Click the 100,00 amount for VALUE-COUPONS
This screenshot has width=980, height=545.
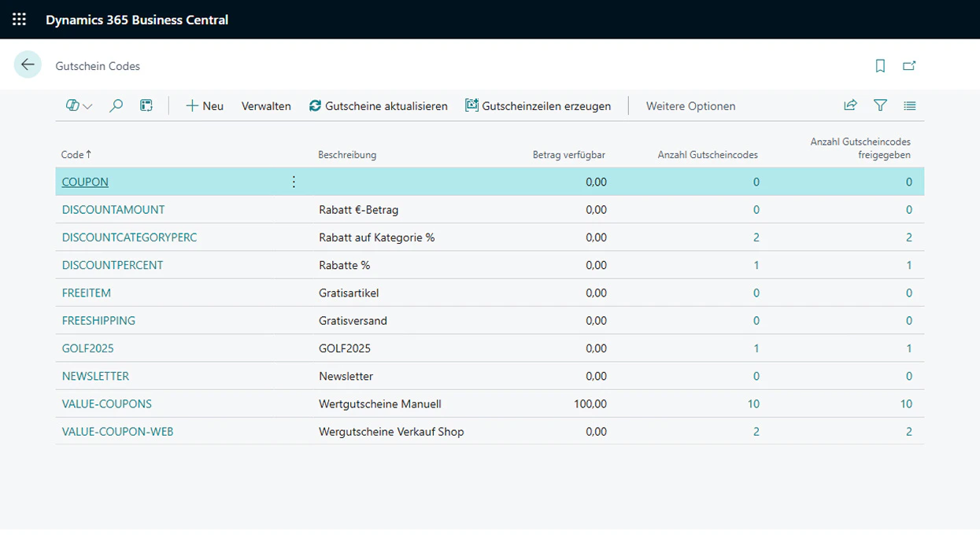(590, 403)
